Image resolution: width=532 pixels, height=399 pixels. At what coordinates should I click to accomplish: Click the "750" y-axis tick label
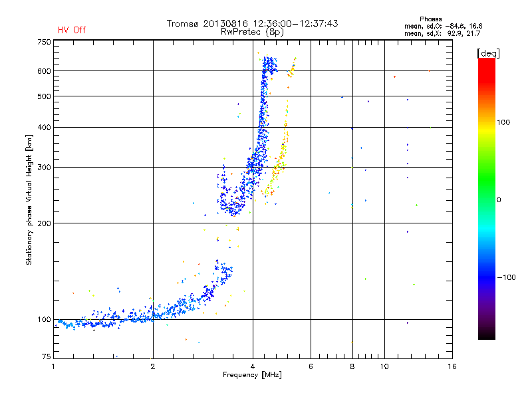(44, 42)
